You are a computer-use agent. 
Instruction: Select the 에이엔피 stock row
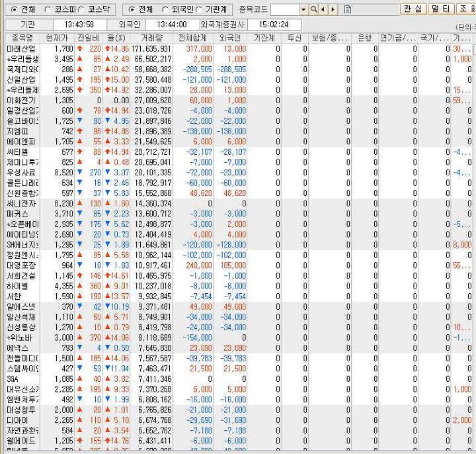pyautogui.click(x=239, y=142)
